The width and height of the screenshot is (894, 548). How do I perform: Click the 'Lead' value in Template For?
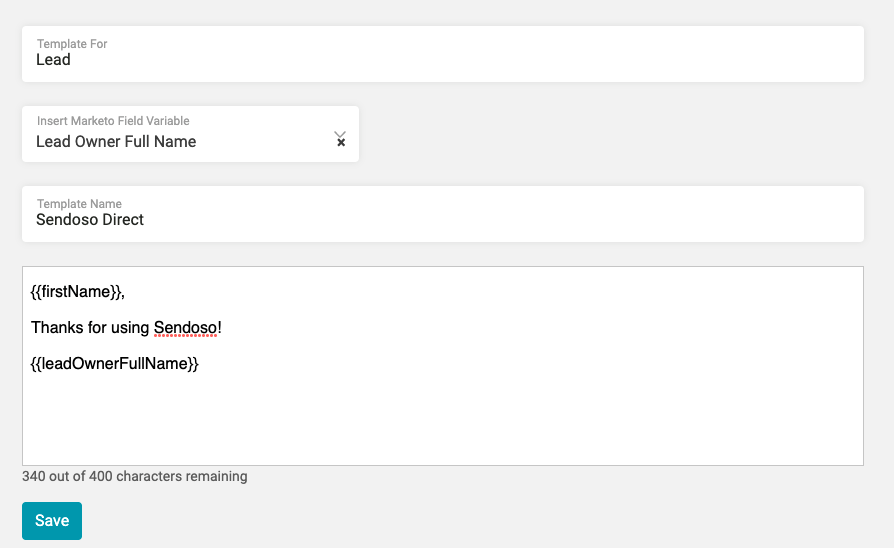(53, 60)
